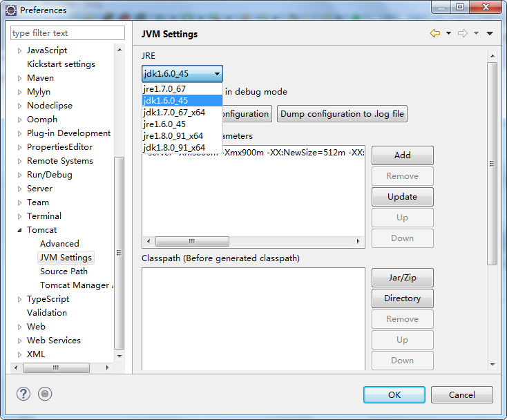Click Update beside JVM parameters
Image resolution: width=507 pixels, height=420 pixels.
403,197
